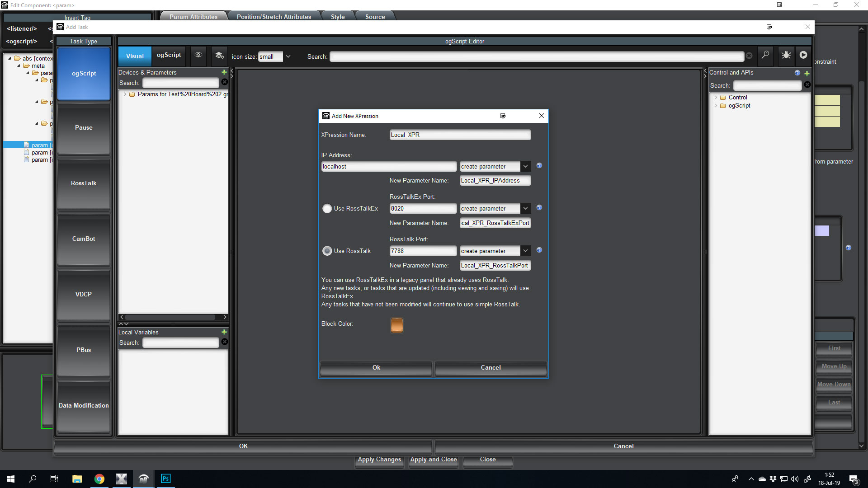Pick the orange Block Color swatch
This screenshot has height=488, width=868.
coord(396,325)
